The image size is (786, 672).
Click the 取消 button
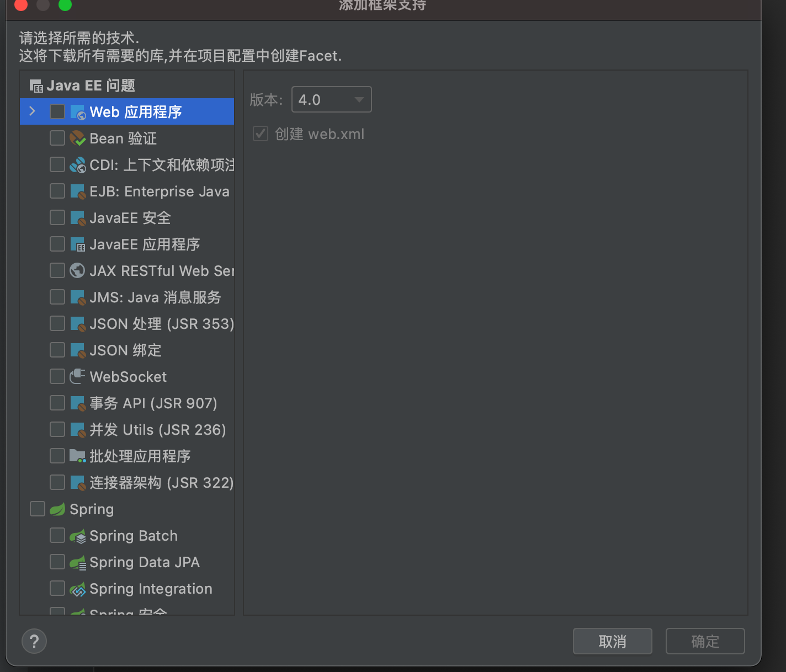612,641
